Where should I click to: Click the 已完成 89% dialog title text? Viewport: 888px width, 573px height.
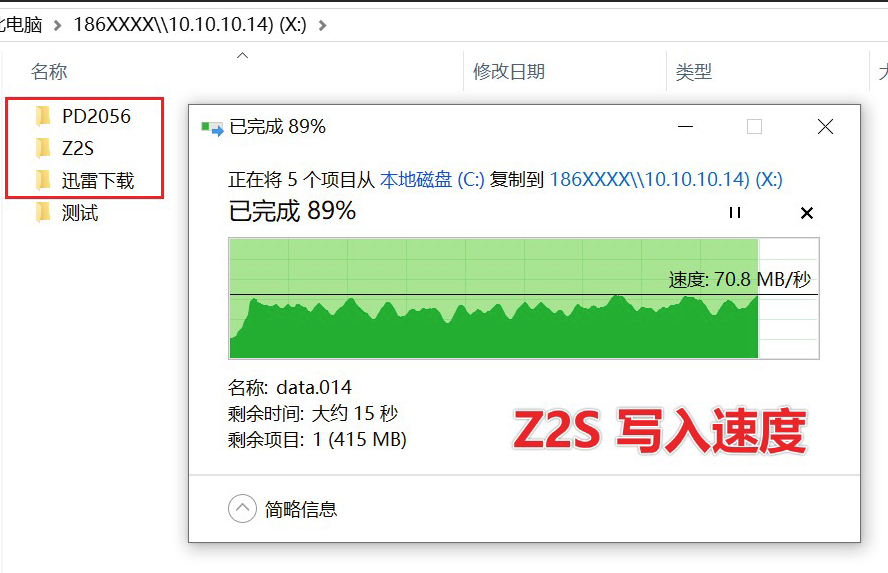point(278,127)
